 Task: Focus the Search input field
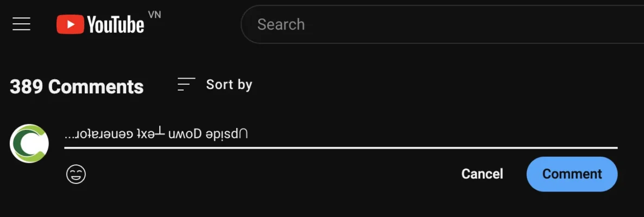(x=435, y=24)
